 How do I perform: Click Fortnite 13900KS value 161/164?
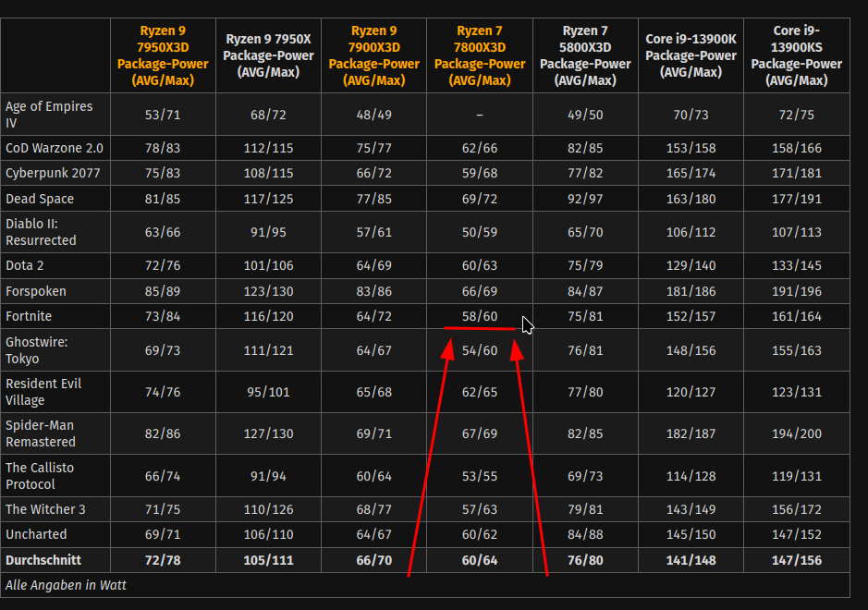coord(797,317)
